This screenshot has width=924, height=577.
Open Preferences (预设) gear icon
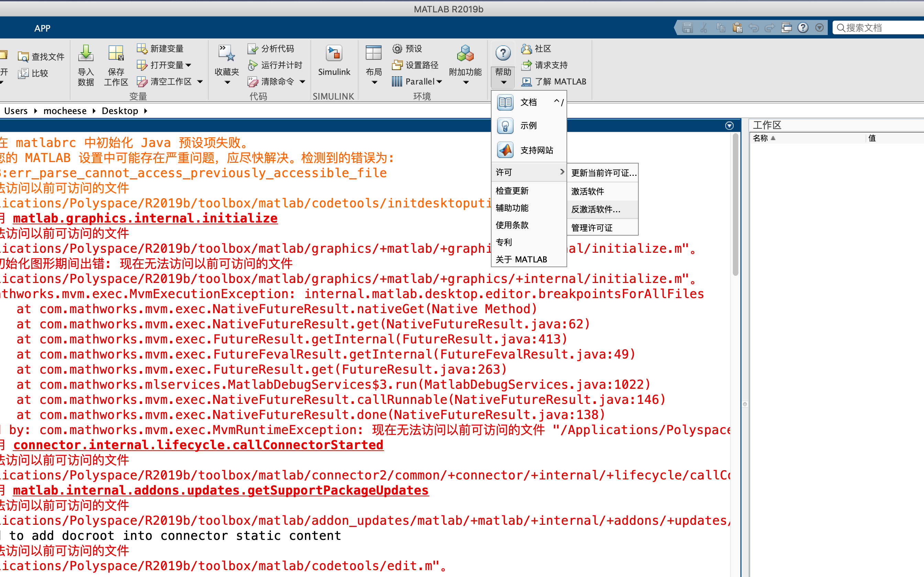point(397,48)
